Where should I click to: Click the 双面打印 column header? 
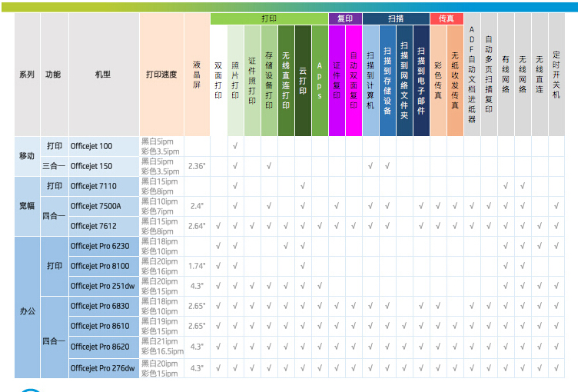(218, 81)
